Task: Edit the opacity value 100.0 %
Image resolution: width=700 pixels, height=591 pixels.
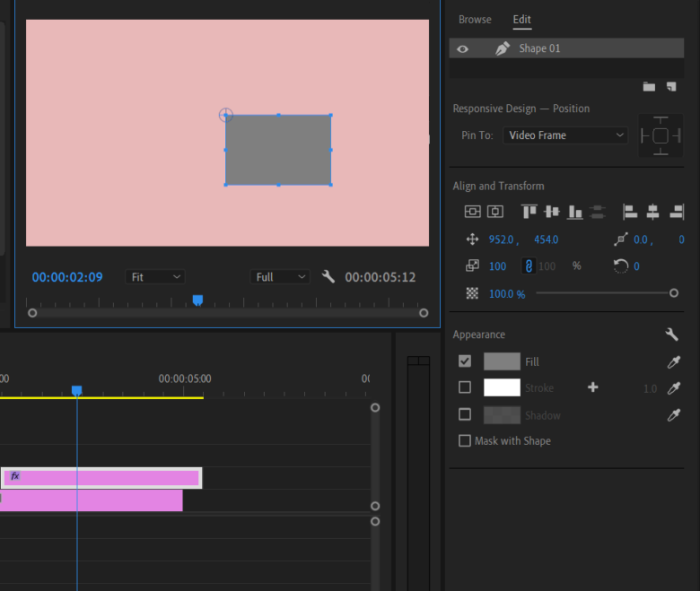Action: coord(507,294)
